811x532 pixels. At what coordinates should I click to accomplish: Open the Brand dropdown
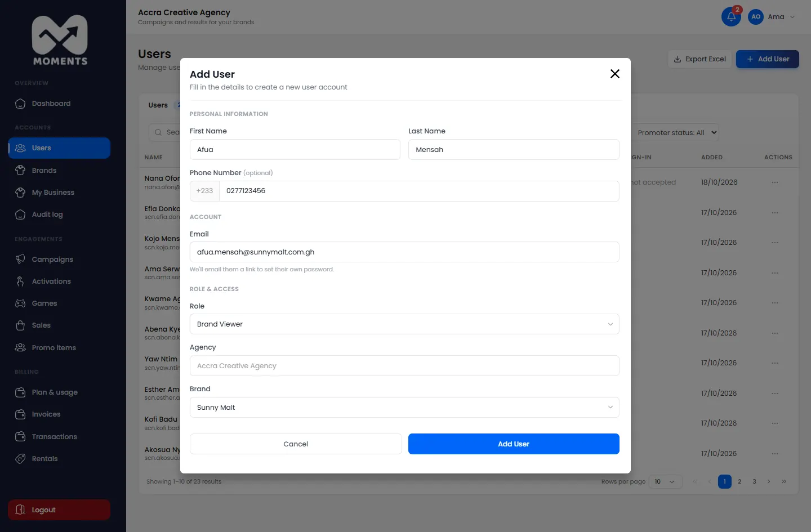pos(404,408)
